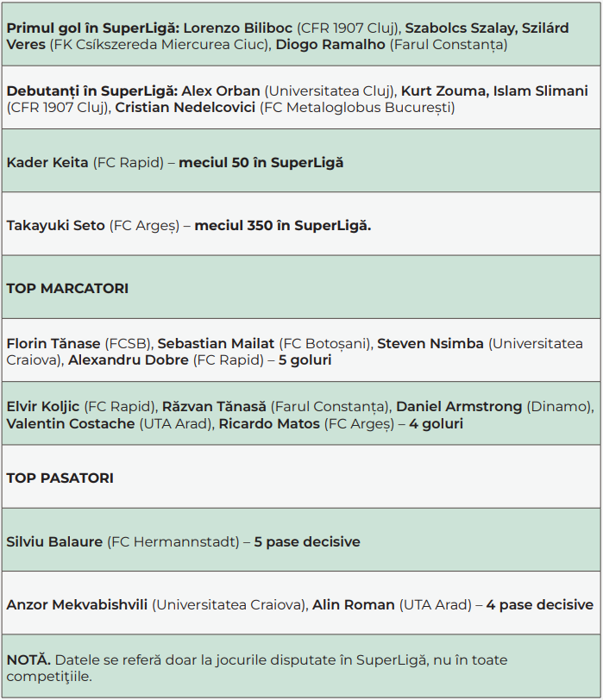The width and height of the screenshot is (603, 700).
Task: Click the '4 goluri' text
Action: click(436, 423)
